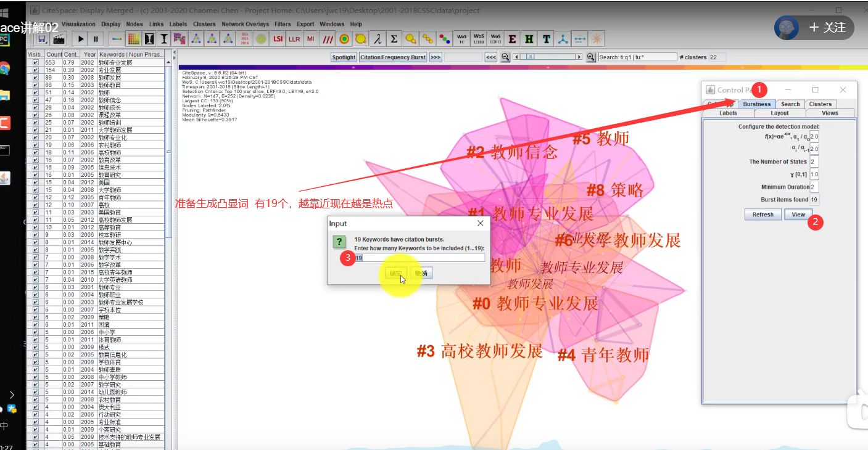
Task: Click the save (floppy disk) toolbar icon
Action: [42, 39]
